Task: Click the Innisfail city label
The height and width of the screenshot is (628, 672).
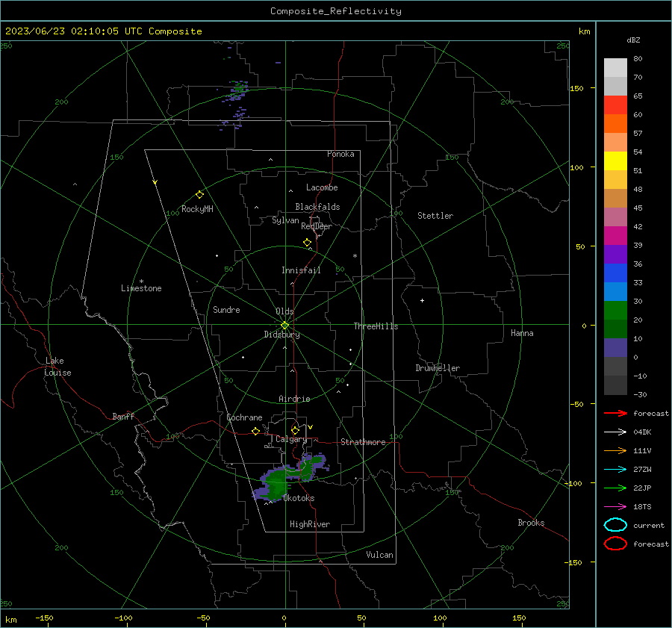Action: coord(301,270)
